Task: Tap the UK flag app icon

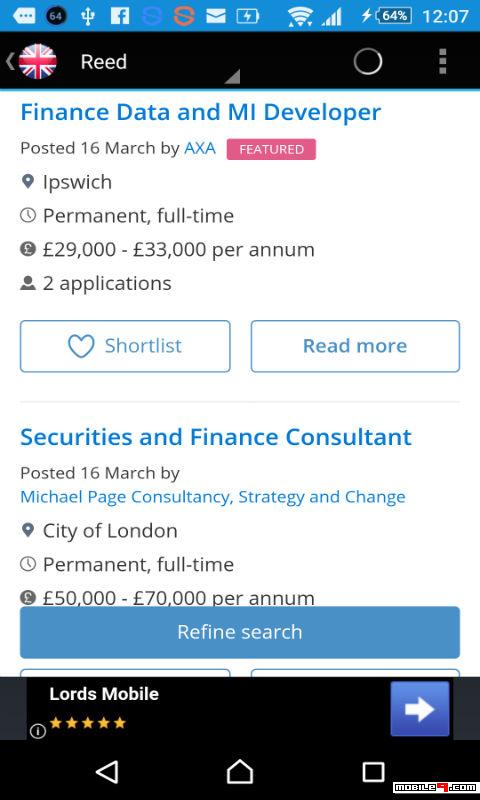Action: click(x=37, y=61)
